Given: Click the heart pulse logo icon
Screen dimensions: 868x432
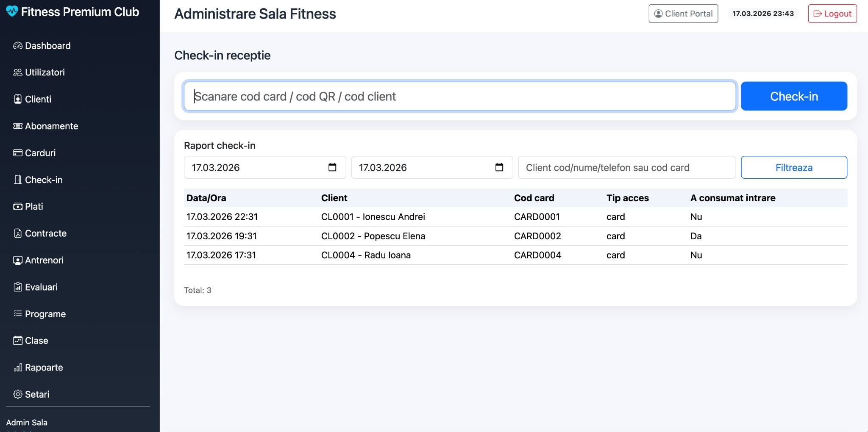Looking at the screenshot, I should [x=12, y=11].
